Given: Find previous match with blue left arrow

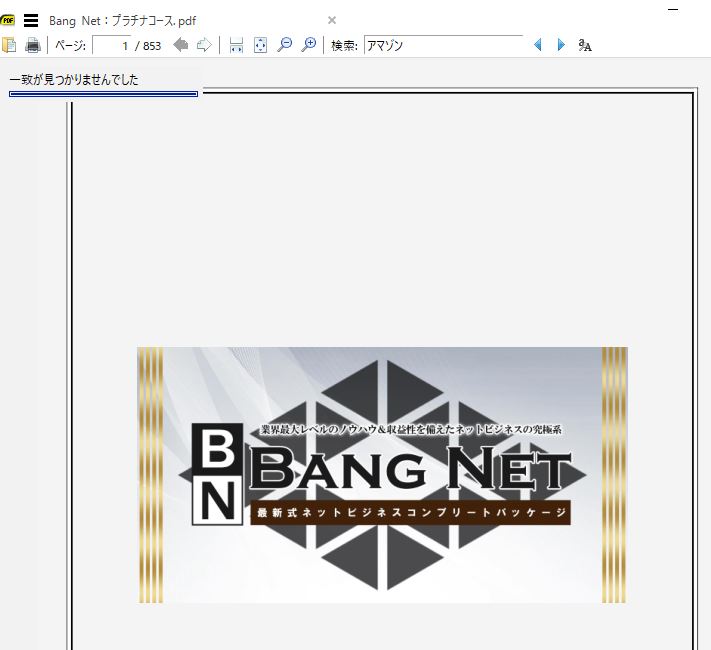Looking at the screenshot, I should (x=538, y=45).
